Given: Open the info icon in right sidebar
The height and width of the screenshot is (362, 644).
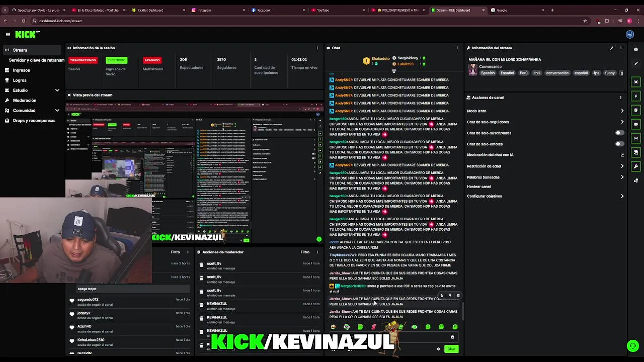Looking at the screenshot, I should [636, 49].
